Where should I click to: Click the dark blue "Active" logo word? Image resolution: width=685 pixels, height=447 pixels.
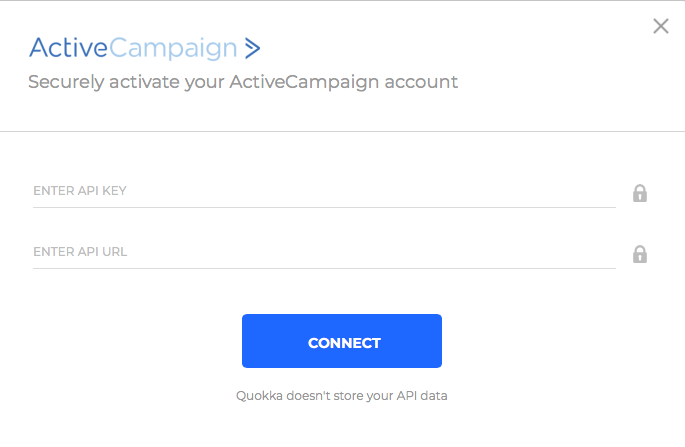(69, 47)
